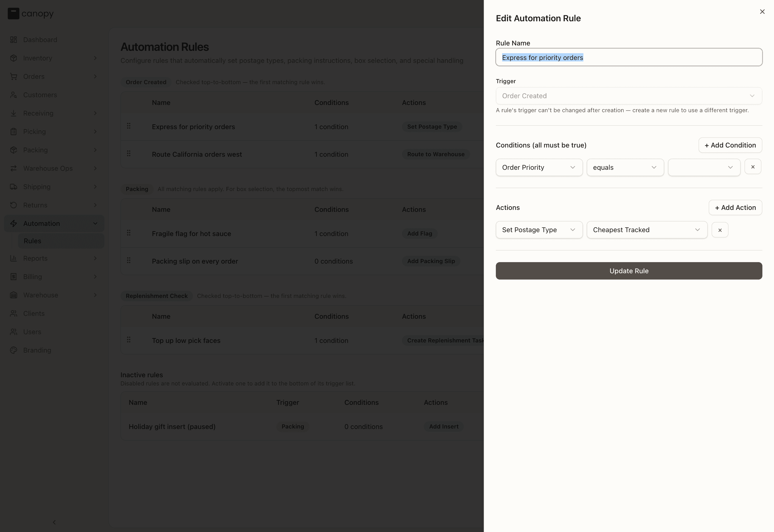Click the Packing package icon
Viewport: 774px width, 532px height.
point(14,150)
